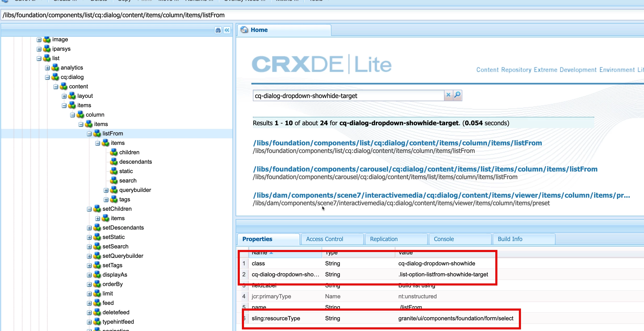Switch to the Access Control tab
Image resolution: width=644 pixels, height=331 pixels.
(x=324, y=239)
